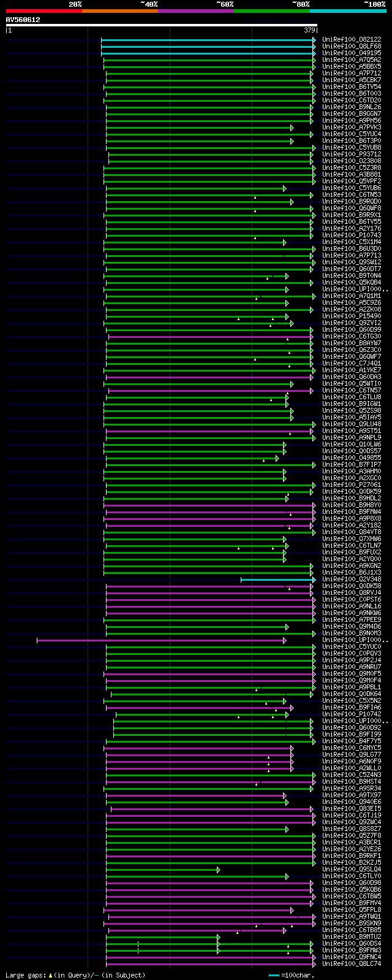
Task: Click label UniRef100_P10742
Action: pyautogui.click(x=352, y=714)
